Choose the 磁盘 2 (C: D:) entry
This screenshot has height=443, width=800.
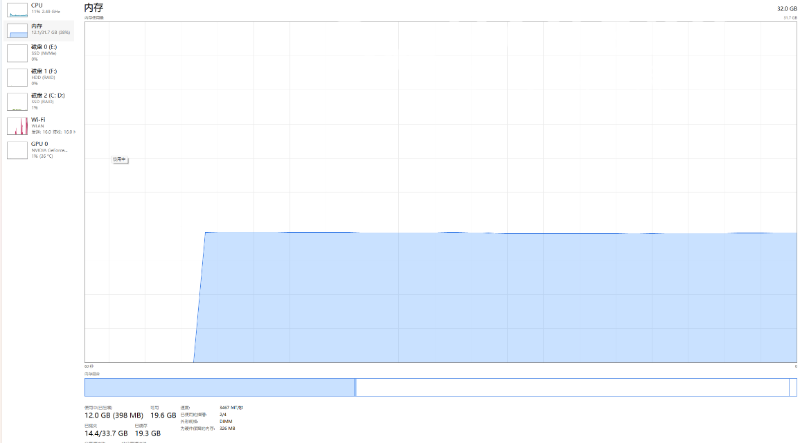(18, 101)
